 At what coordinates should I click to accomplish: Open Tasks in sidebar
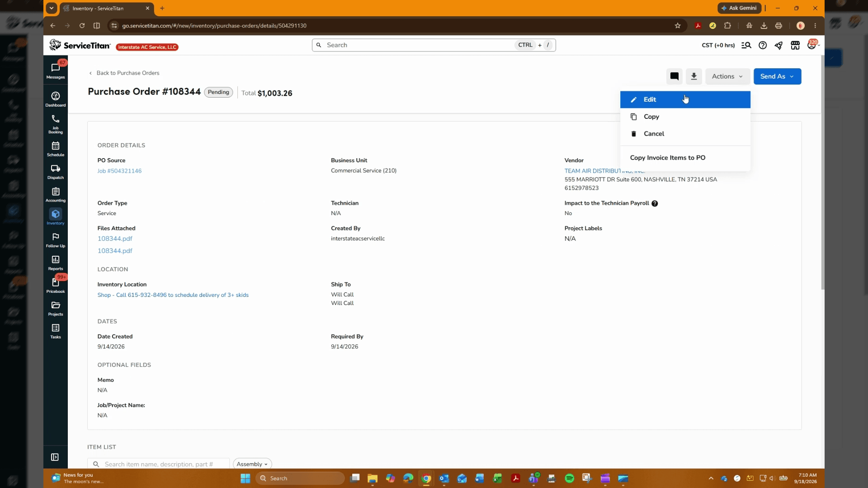[56, 331]
